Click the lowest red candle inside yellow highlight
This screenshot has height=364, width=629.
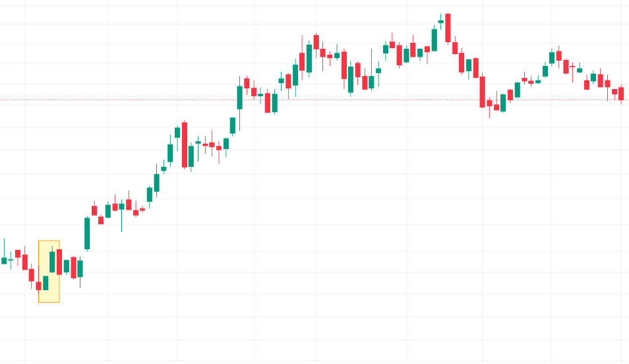[38, 286]
